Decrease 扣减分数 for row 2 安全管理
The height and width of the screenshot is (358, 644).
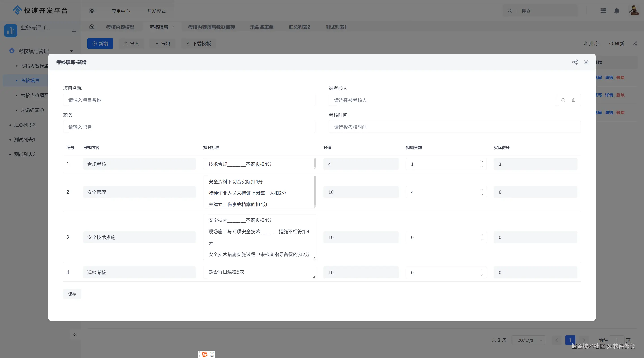[481, 195]
